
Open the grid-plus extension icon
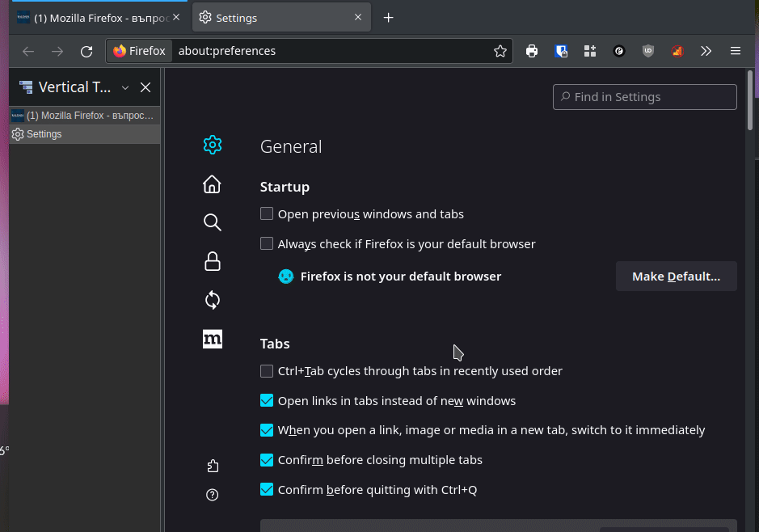(589, 51)
